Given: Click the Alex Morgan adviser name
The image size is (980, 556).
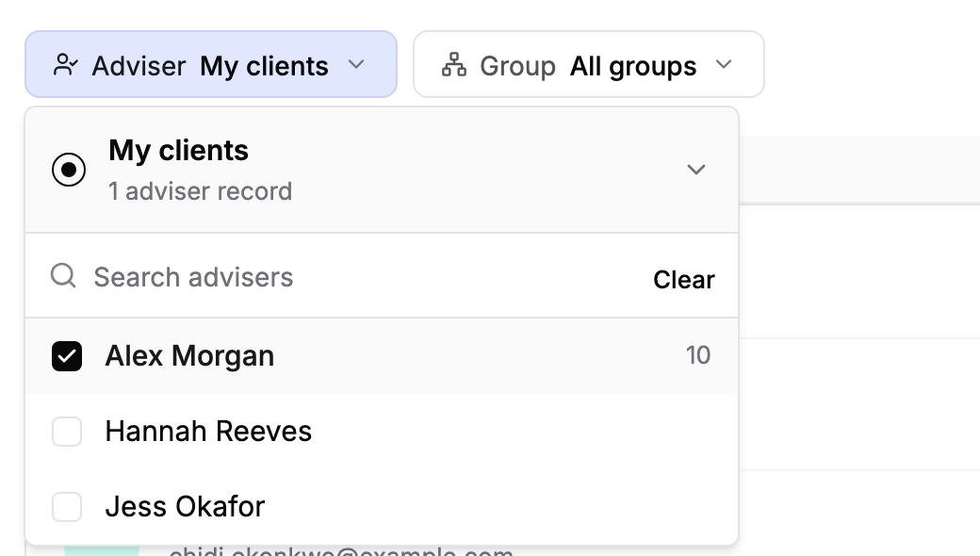Looking at the screenshot, I should pos(189,356).
